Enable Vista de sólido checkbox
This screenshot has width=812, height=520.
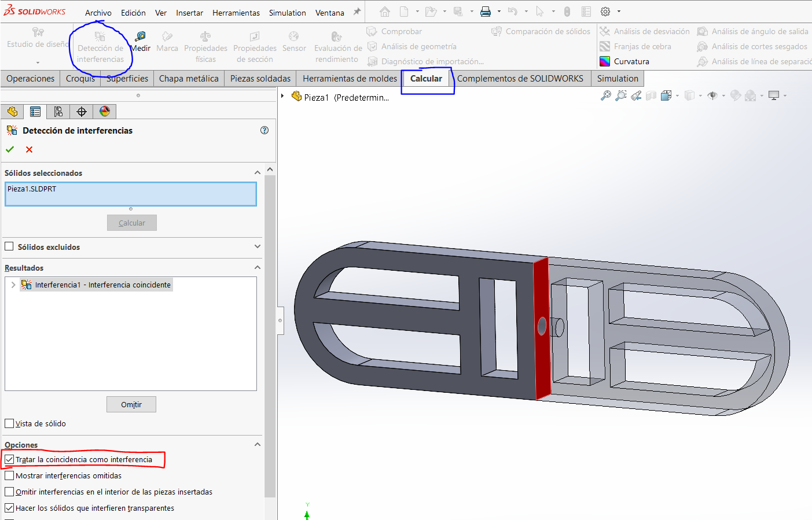(9, 423)
